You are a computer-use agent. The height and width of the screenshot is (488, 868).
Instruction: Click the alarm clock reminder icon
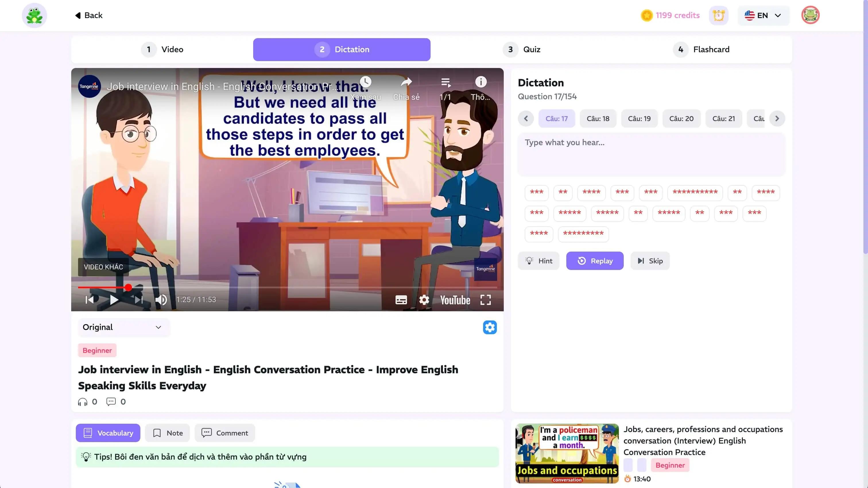718,15
